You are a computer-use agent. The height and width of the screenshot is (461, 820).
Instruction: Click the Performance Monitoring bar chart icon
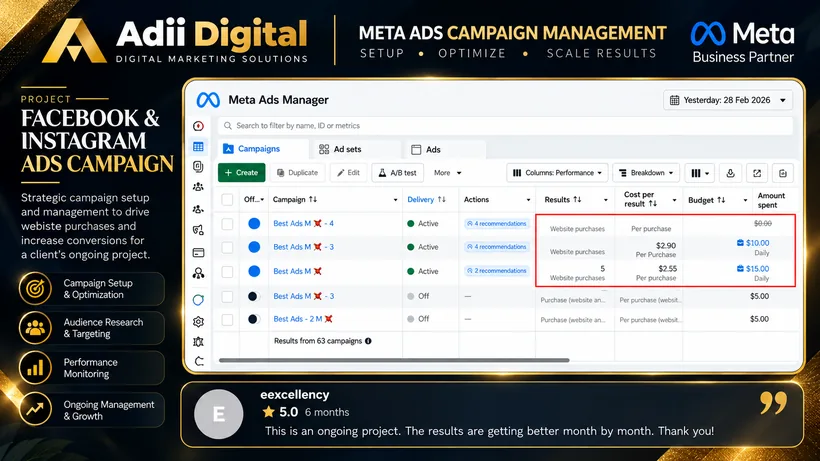pyautogui.click(x=36, y=368)
